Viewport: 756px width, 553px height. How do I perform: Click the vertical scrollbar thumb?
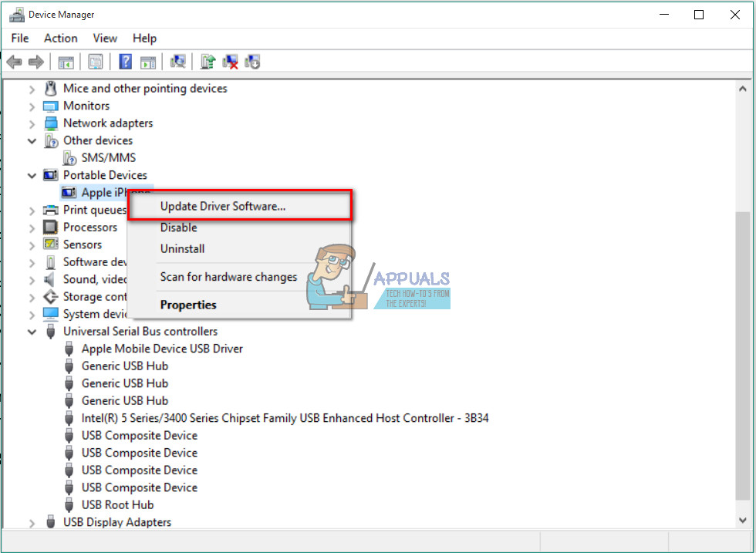742,356
